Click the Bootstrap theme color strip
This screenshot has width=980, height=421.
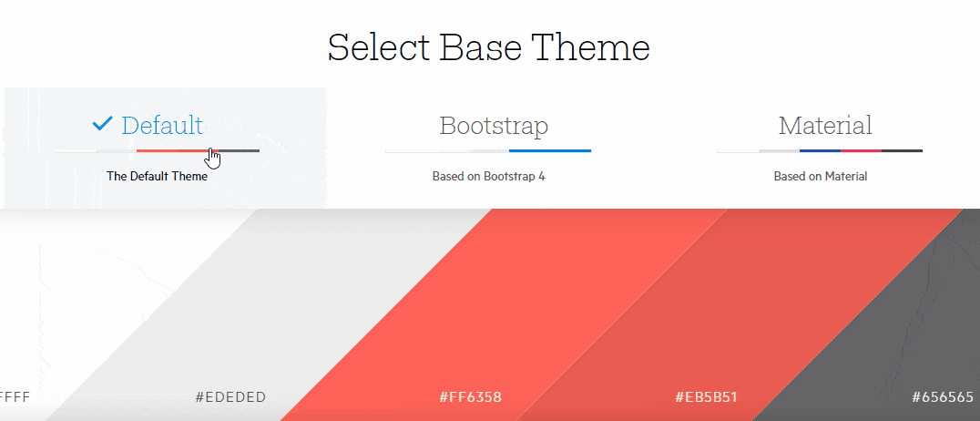(x=488, y=150)
